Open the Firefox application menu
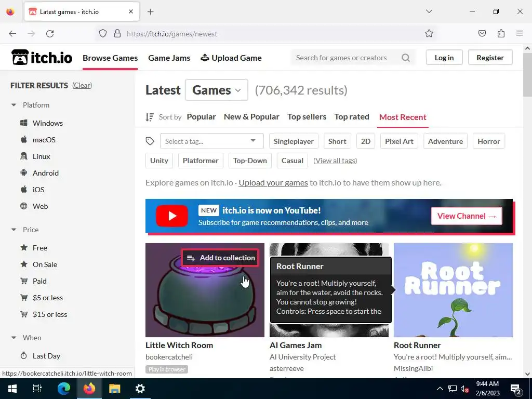The image size is (532, 399). [520, 33]
